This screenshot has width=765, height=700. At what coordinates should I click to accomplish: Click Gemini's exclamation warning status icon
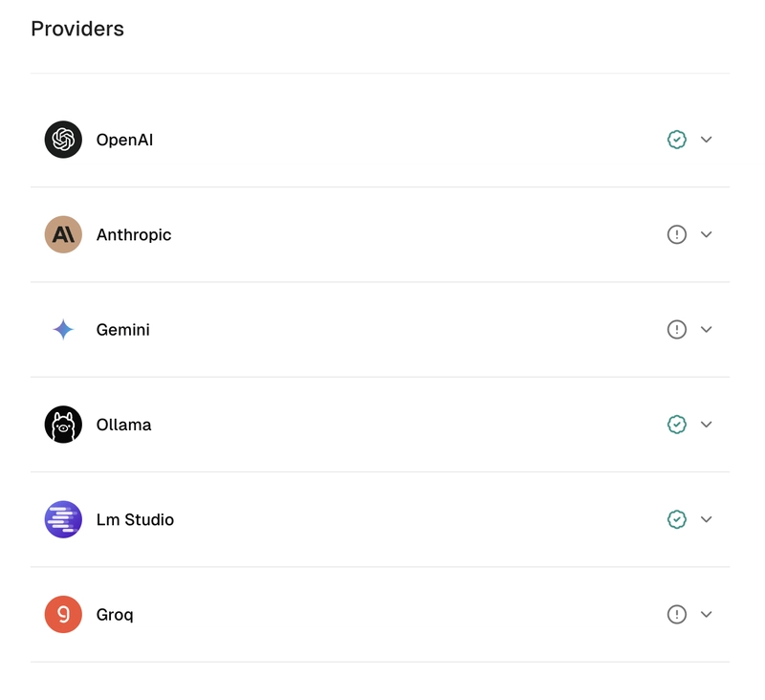click(677, 329)
